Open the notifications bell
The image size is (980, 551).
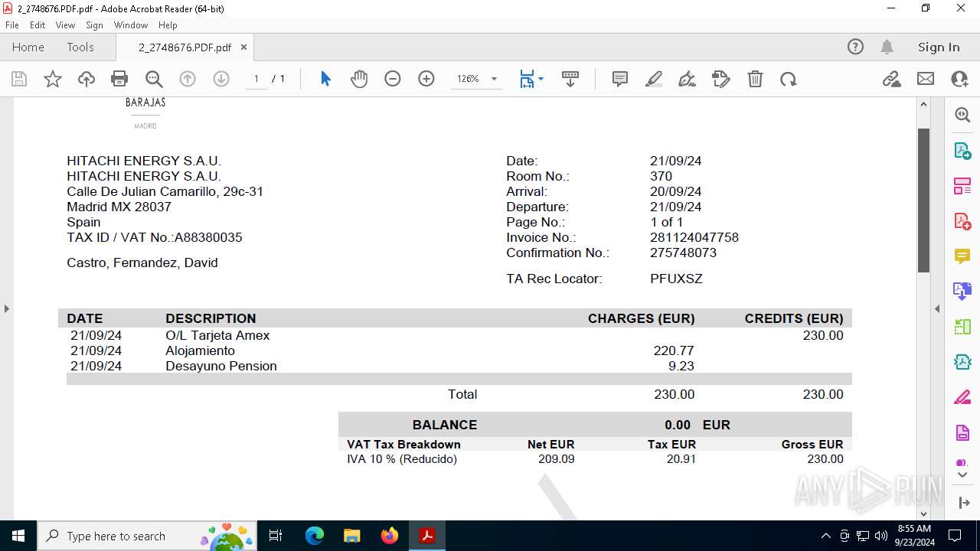click(887, 47)
